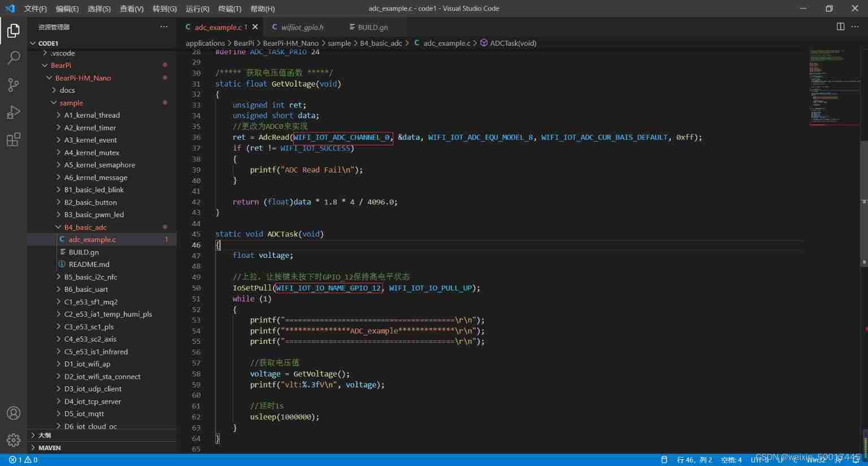Open the Selection menu (选择)
The height and width of the screenshot is (466, 868).
(99, 8)
